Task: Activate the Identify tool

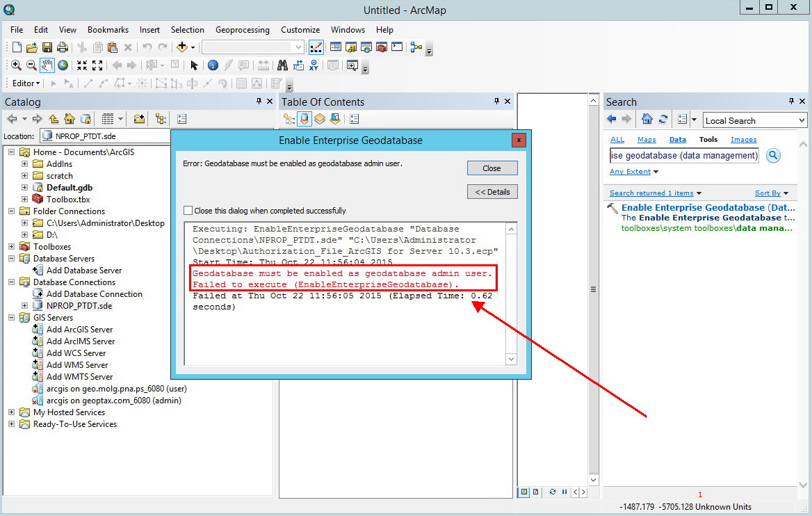Action: [213, 65]
